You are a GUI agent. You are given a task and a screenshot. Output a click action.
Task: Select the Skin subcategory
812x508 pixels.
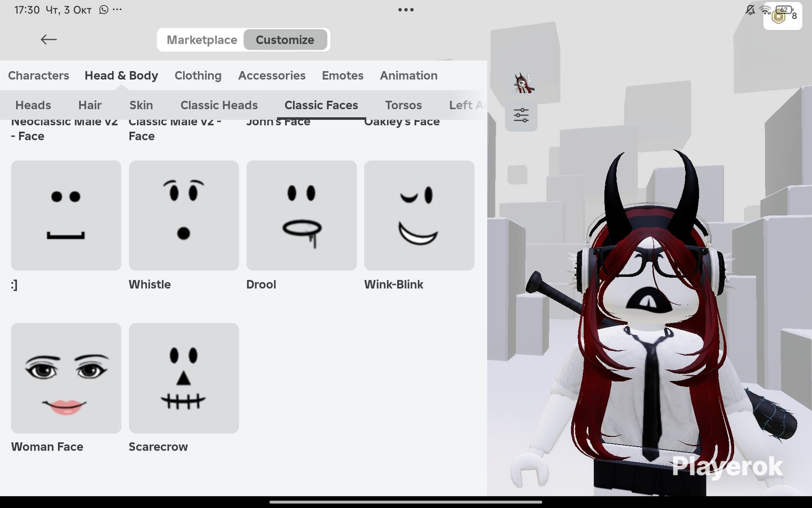141,105
